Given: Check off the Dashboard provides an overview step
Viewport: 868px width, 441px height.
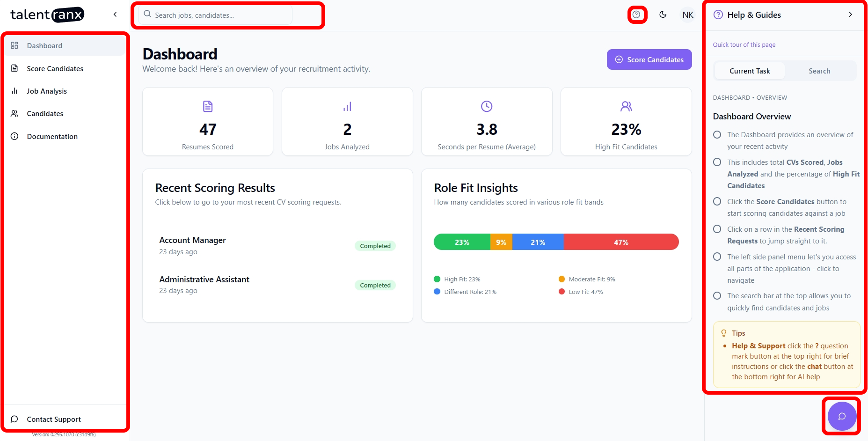Looking at the screenshot, I should [x=717, y=135].
